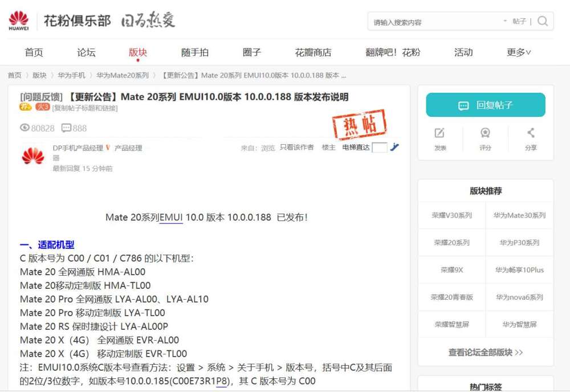Click text 'Mate 20 RS 保时捷设计 LYA-AL00P'
The image size is (570, 392).
point(94,326)
